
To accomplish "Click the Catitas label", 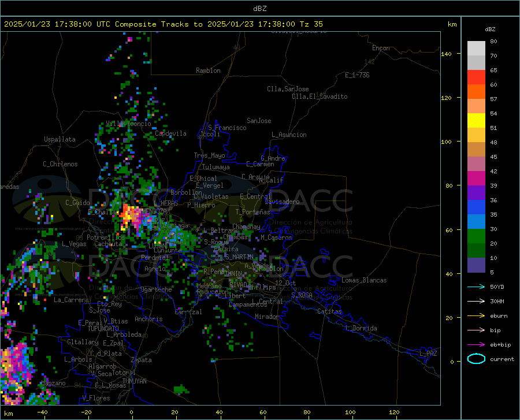I will tap(329, 311).
